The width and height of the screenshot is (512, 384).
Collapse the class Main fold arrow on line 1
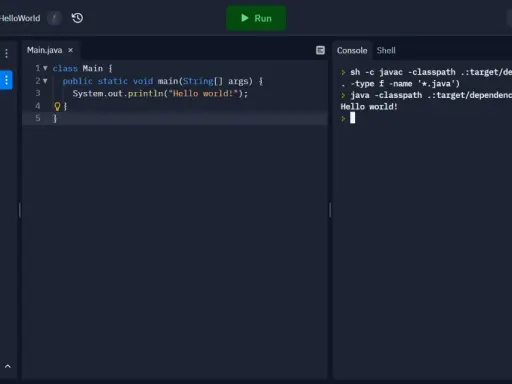click(x=45, y=68)
